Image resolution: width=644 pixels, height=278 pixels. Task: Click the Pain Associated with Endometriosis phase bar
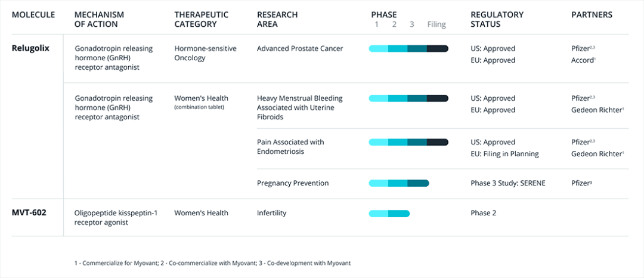pyautogui.click(x=408, y=142)
